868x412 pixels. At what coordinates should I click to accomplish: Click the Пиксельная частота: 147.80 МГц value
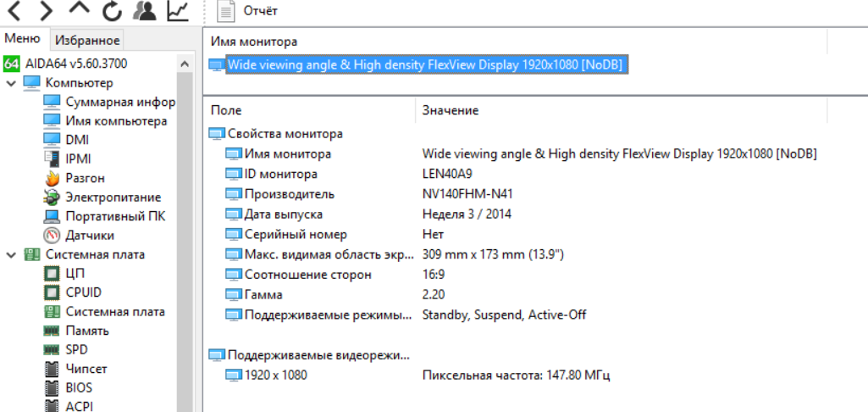(x=516, y=376)
